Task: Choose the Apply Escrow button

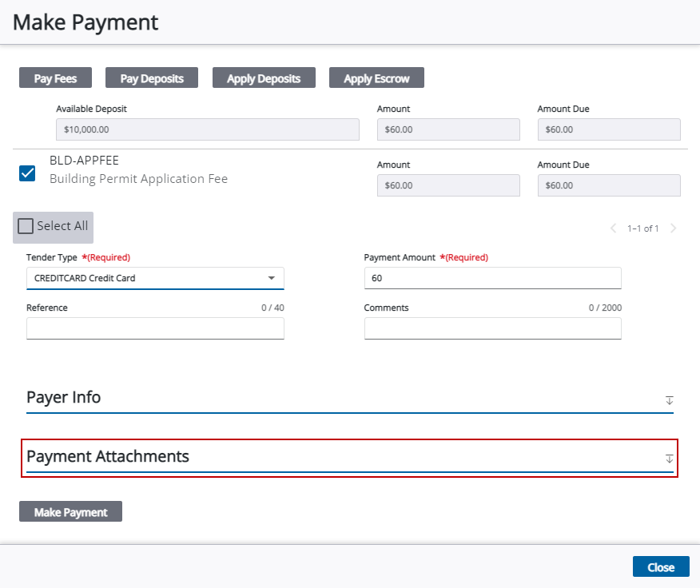Action: (376, 78)
